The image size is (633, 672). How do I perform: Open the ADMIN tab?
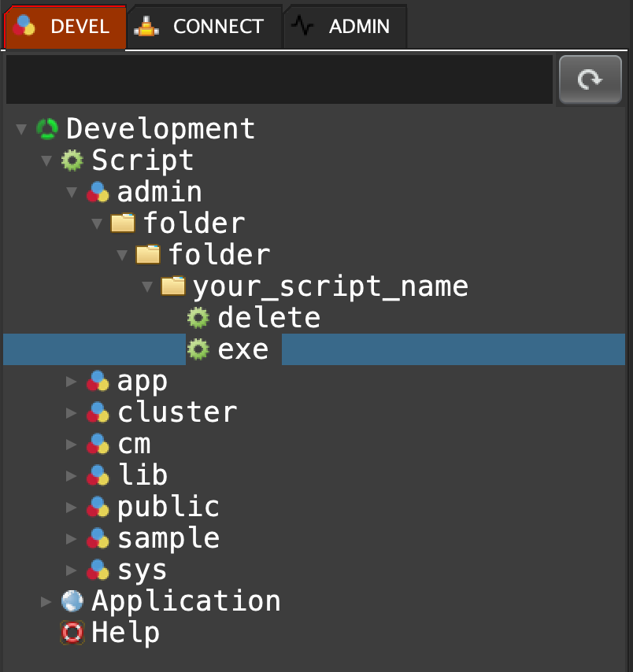[x=345, y=27]
